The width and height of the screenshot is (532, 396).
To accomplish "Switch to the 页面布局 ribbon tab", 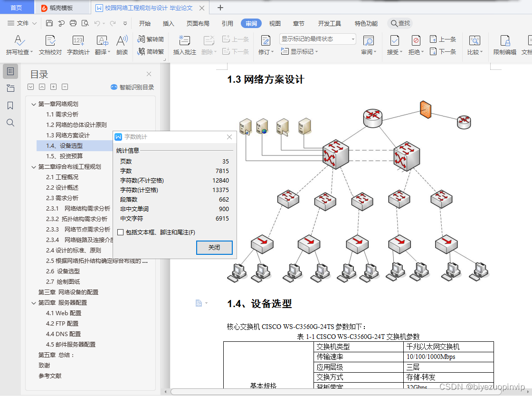I will tap(198, 23).
